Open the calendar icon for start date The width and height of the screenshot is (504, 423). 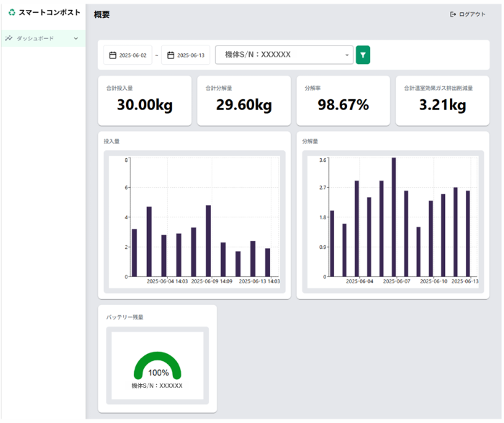[x=113, y=55]
